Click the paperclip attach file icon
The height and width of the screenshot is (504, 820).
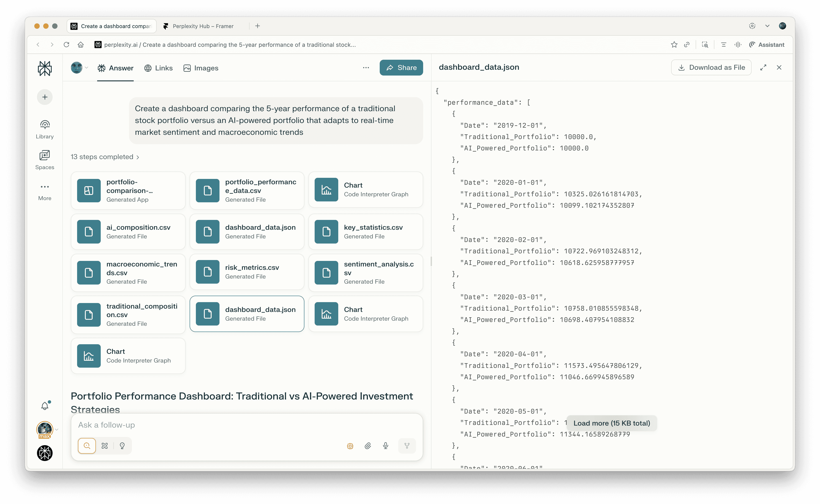click(x=368, y=446)
